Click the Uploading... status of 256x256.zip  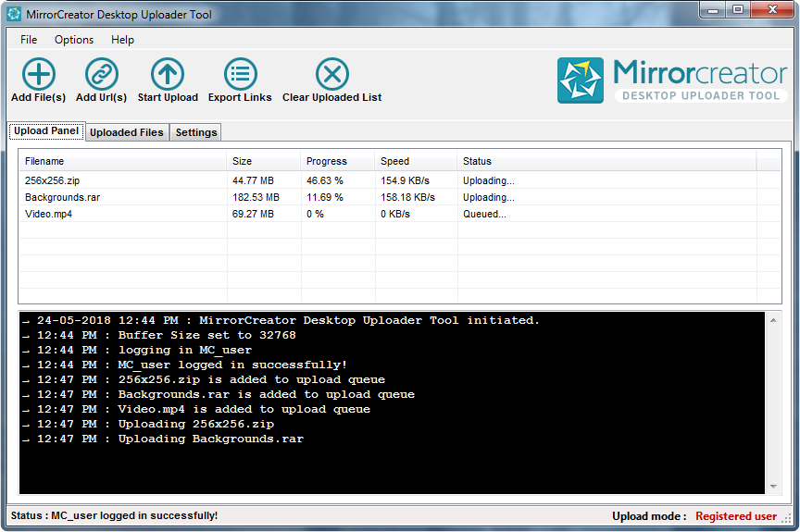click(x=489, y=180)
